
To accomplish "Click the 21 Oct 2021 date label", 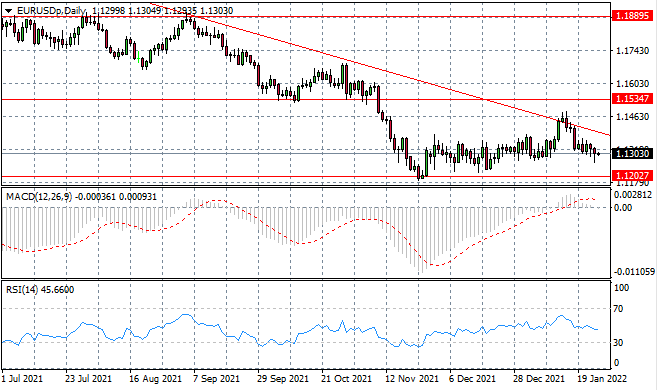I will (x=347, y=379).
